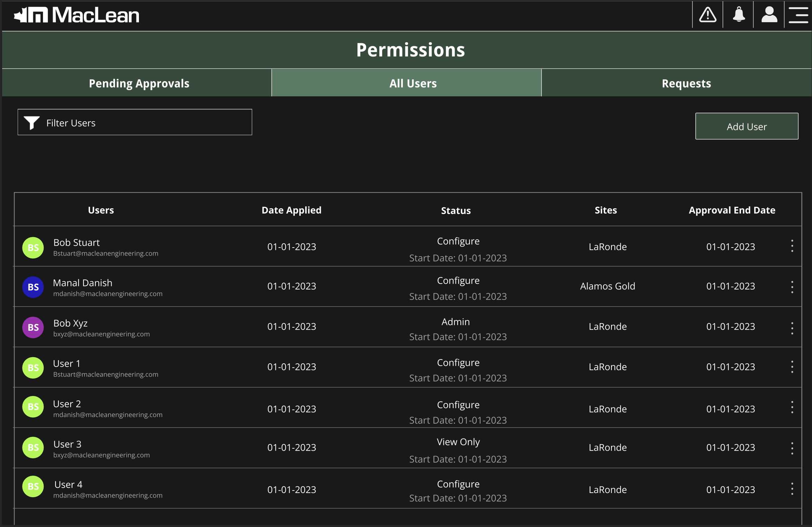Image resolution: width=812 pixels, height=527 pixels.
Task: Click the filter funnel icon
Action: pos(32,123)
